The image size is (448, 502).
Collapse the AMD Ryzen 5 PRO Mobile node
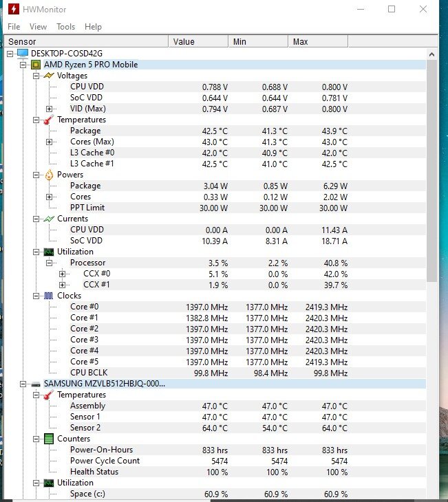[23, 65]
